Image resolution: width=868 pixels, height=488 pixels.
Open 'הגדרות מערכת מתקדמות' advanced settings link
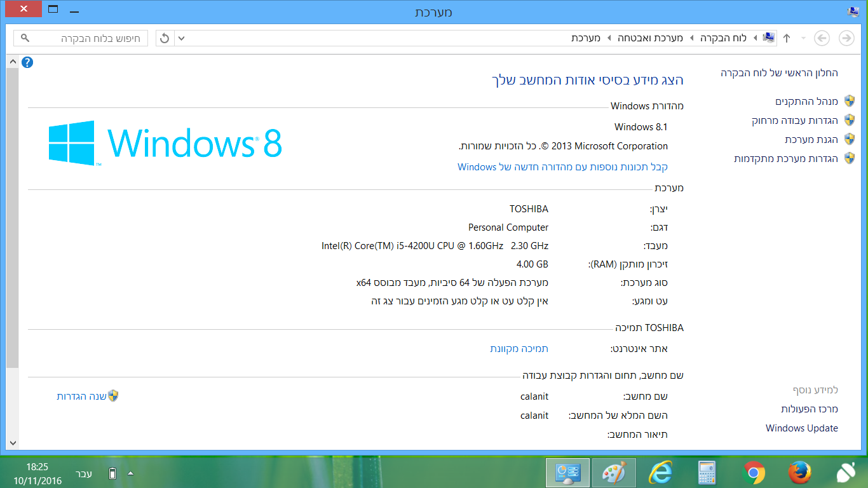pyautogui.click(x=786, y=158)
